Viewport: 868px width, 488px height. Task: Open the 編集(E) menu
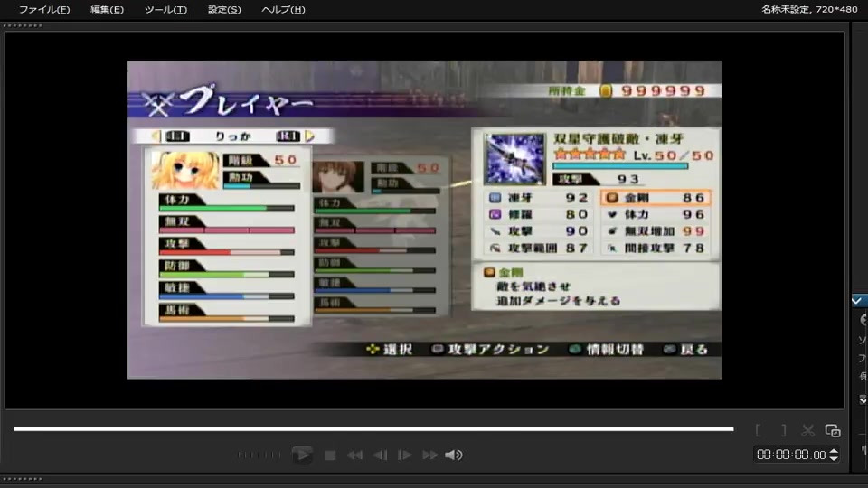pos(107,9)
